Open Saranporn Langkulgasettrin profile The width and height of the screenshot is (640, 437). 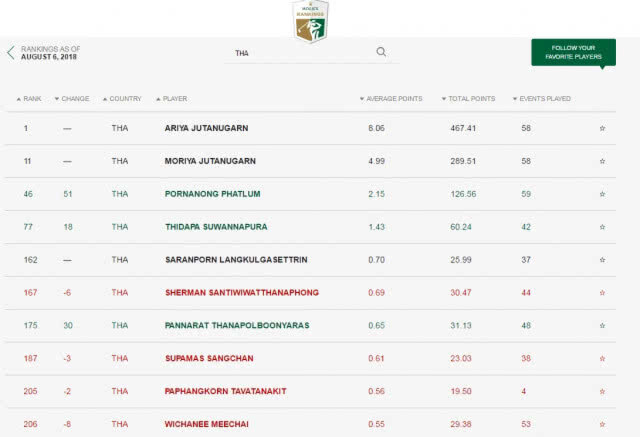(236, 260)
